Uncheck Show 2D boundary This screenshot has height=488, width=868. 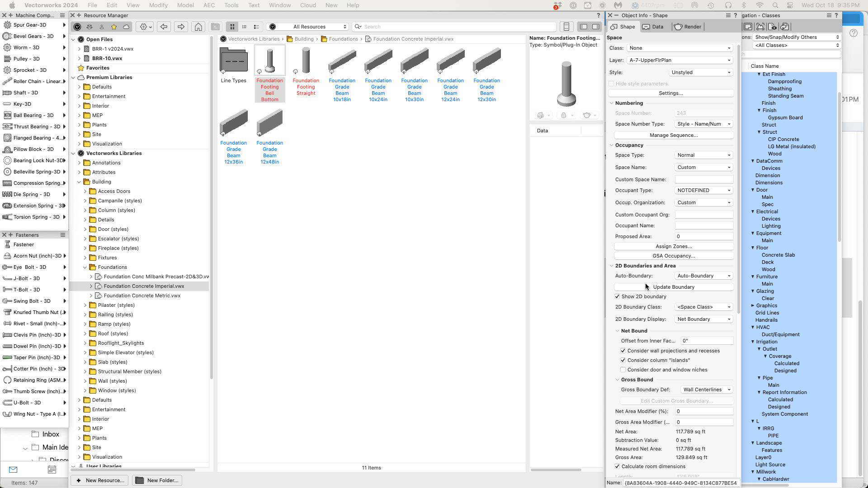pos(617,296)
